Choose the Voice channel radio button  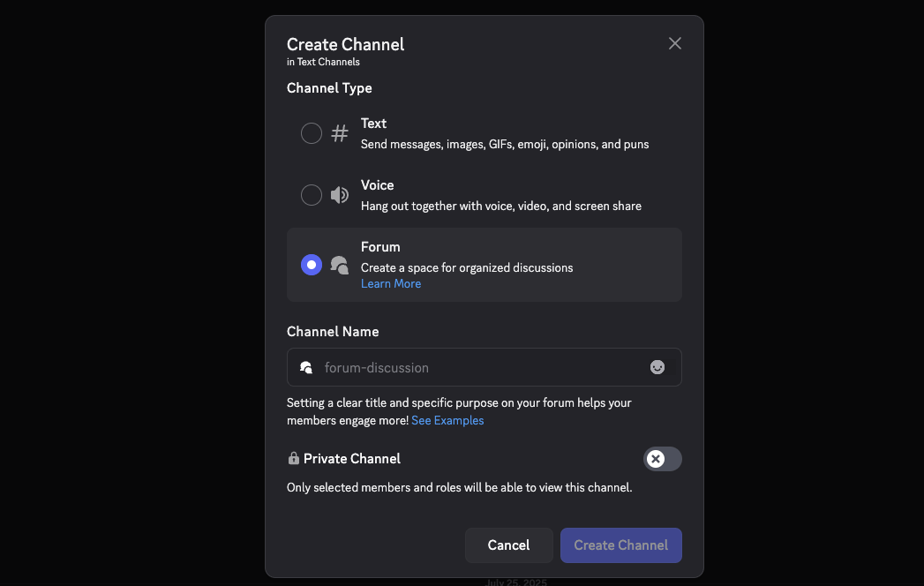coord(312,195)
